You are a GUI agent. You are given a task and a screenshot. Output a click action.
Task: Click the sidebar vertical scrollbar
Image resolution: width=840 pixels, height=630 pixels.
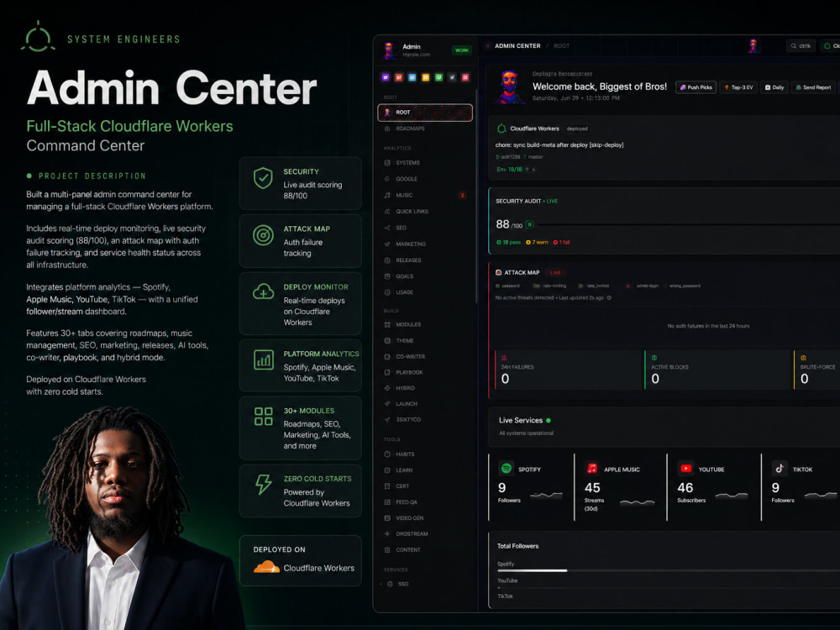[476, 197]
